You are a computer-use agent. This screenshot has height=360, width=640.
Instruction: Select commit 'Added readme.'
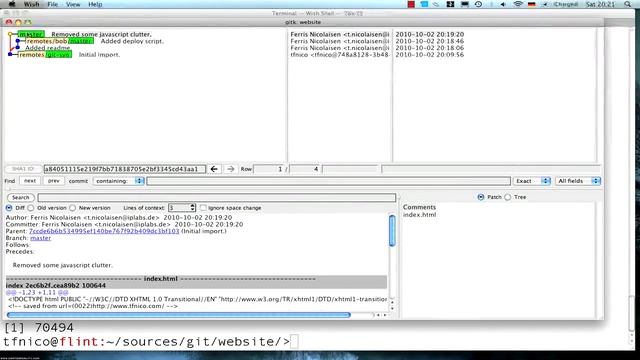point(48,48)
